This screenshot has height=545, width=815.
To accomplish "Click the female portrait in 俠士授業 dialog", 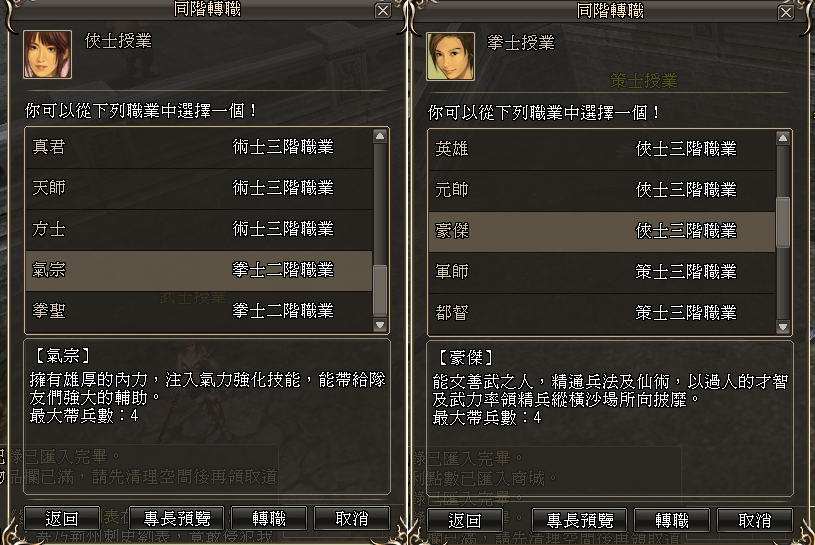I will coord(47,55).
